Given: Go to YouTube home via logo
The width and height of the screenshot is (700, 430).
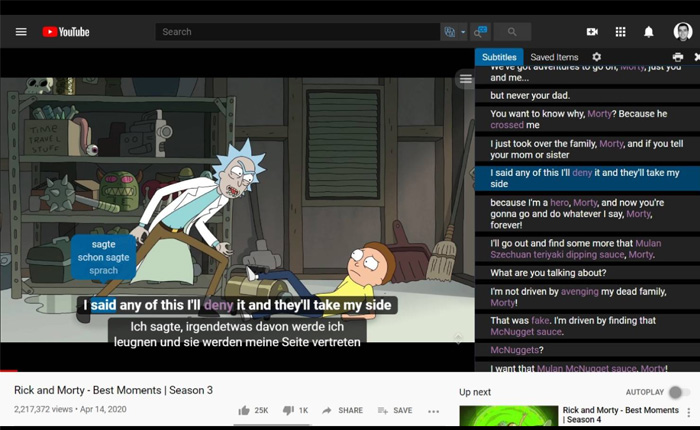Looking at the screenshot, I should tap(66, 32).
